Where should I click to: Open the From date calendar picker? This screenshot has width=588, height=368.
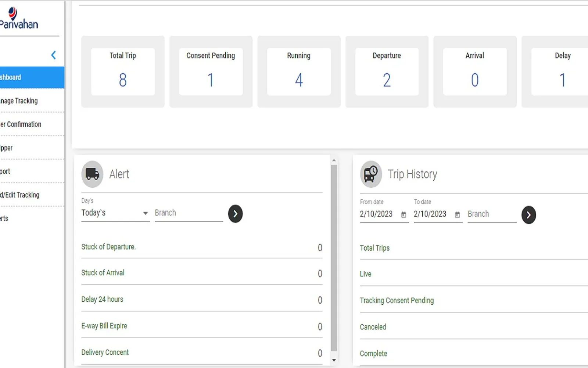(404, 215)
